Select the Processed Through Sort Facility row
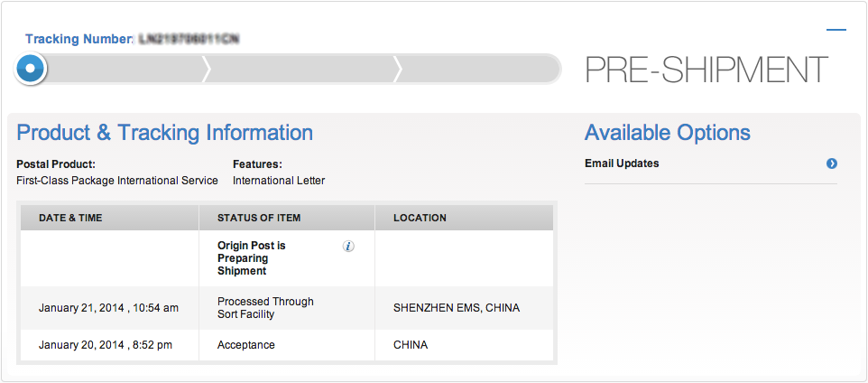Viewport: 868px width, 383px height. coord(287,308)
